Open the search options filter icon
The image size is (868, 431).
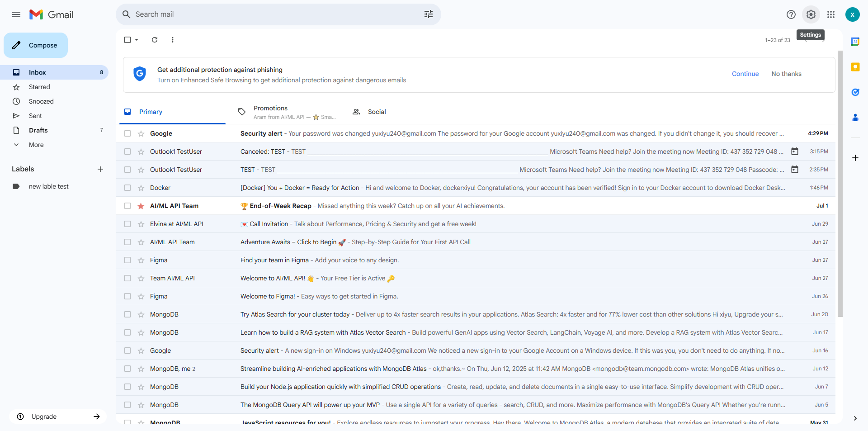pyautogui.click(x=429, y=14)
